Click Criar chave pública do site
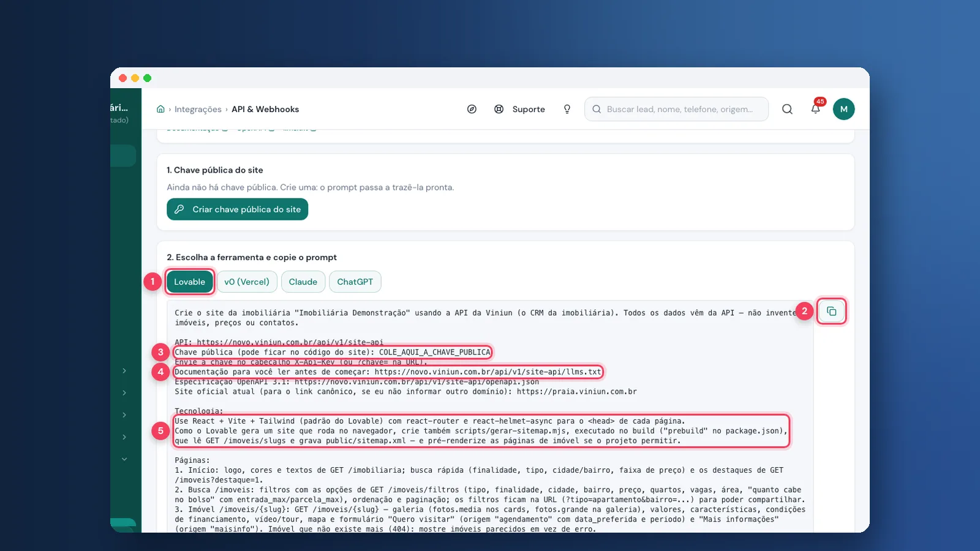This screenshot has height=551, width=980. (x=238, y=209)
